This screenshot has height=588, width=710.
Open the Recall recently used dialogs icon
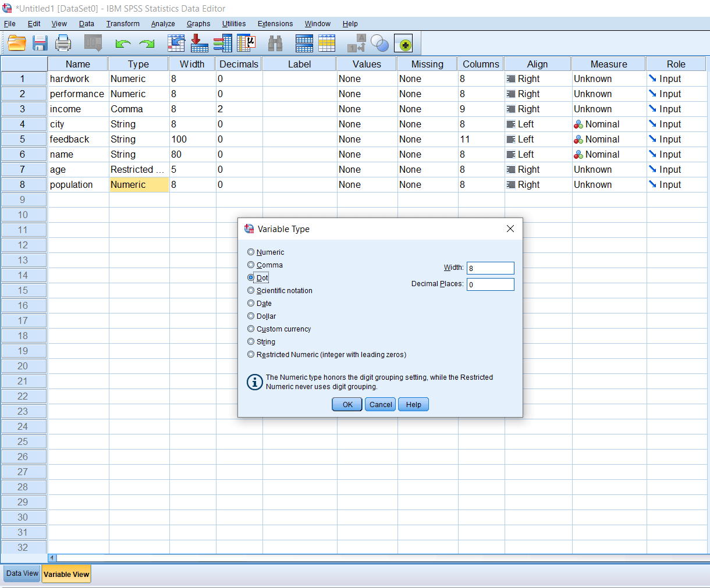point(93,44)
